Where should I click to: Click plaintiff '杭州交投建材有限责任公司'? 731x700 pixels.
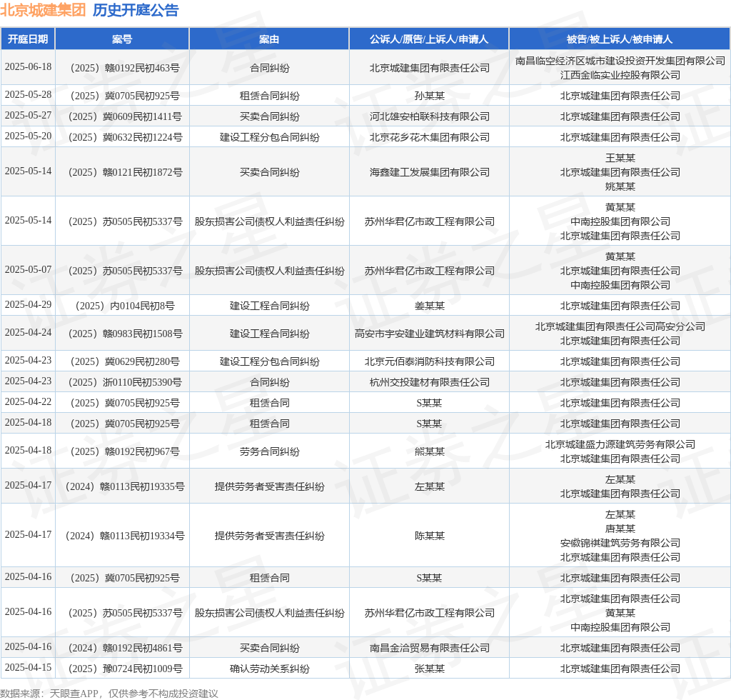pyautogui.click(x=429, y=382)
